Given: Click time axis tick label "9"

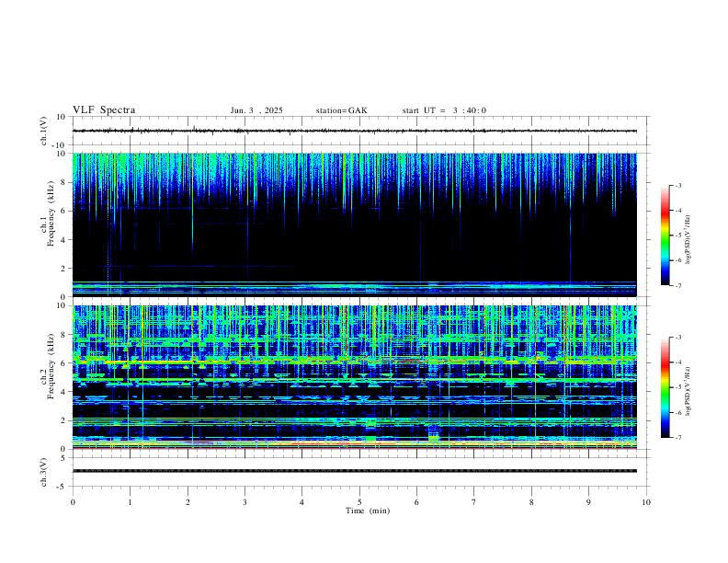Looking at the screenshot, I should click(588, 502).
